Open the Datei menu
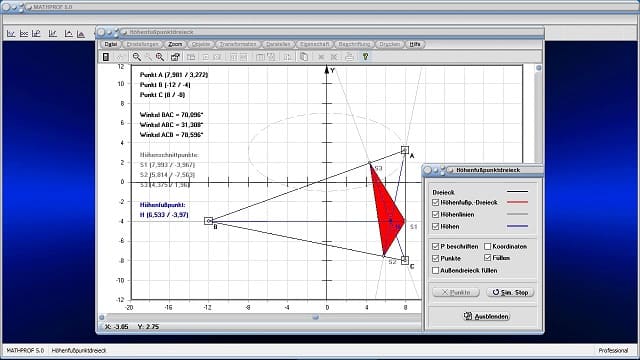640x360 pixels. point(111,44)
